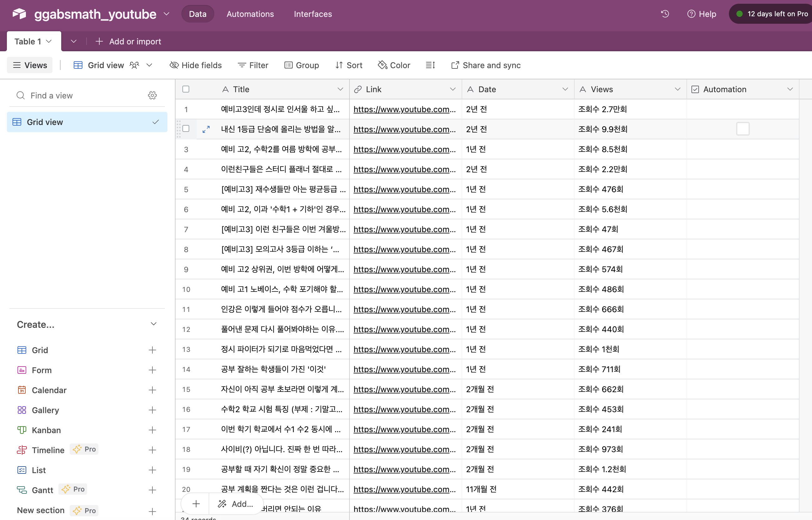This screenshot has width=812, height=520.
Task: Collapse the Create section chevron
Action: coord(153,324)
